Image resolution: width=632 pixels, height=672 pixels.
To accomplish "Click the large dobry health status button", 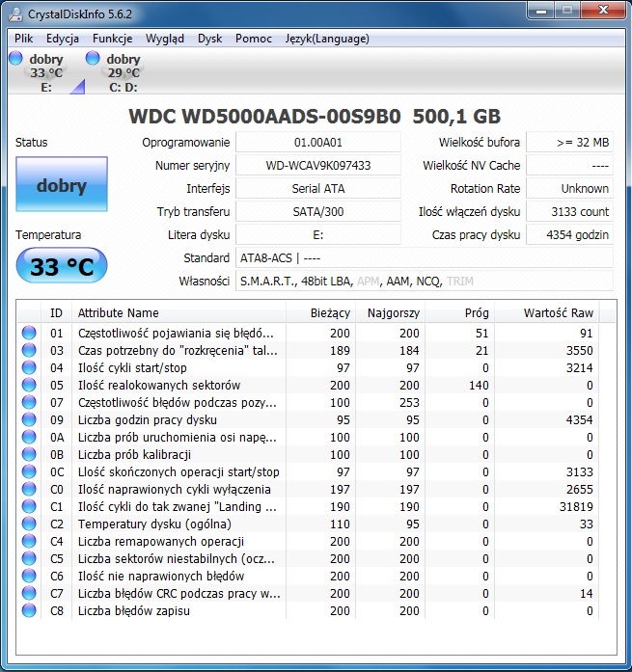I will point(62,184).
